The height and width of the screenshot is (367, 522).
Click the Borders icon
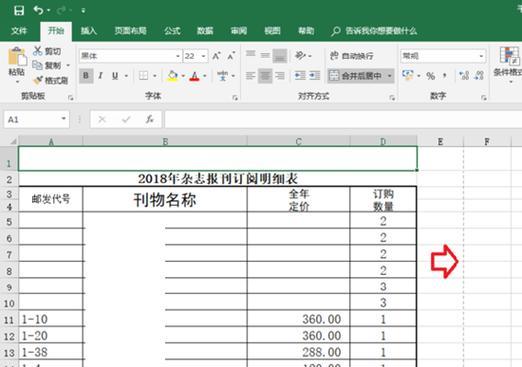coord(143,76)
